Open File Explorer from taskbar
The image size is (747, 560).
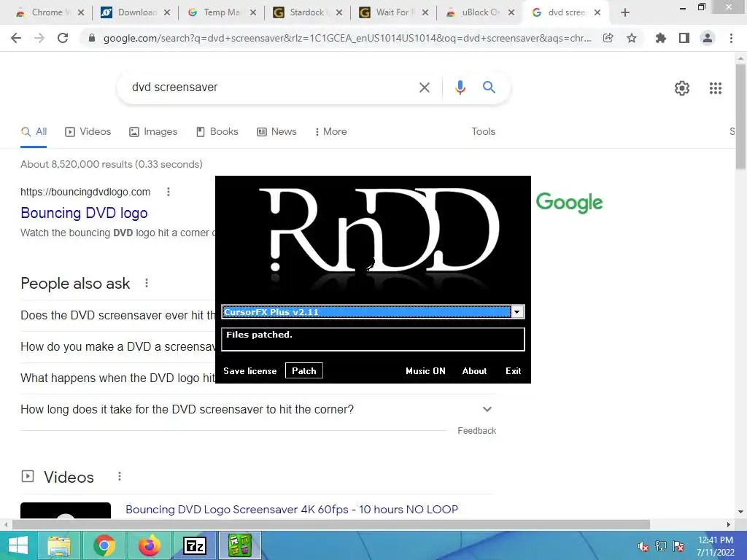(x=59, y=545)
